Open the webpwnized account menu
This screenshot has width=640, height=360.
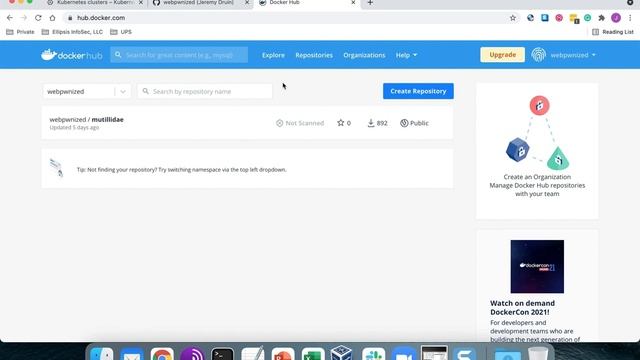click(573, 55)
